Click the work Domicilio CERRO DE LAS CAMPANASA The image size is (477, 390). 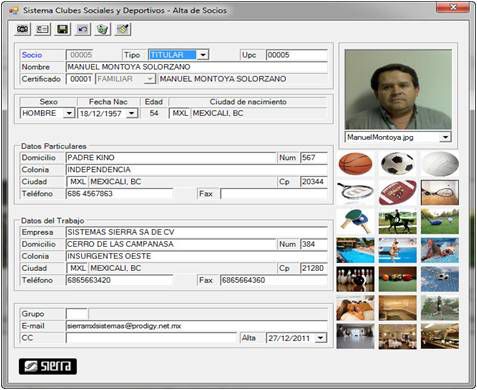[x=171, y=244]
